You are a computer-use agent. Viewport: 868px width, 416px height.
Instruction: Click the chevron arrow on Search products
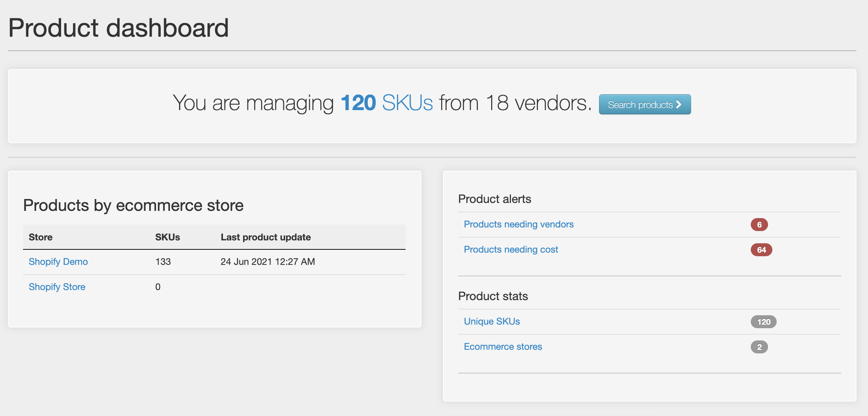point(679,104)
